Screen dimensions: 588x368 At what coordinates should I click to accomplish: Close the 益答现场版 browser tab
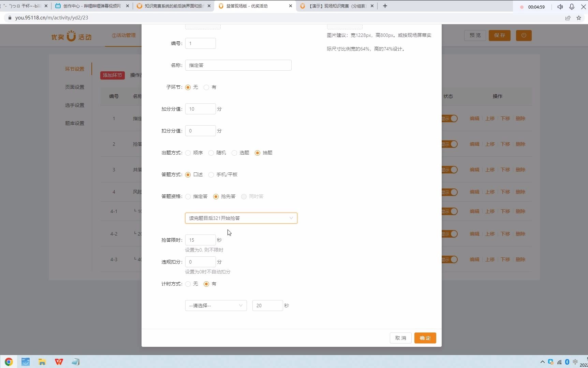point(290,6)
